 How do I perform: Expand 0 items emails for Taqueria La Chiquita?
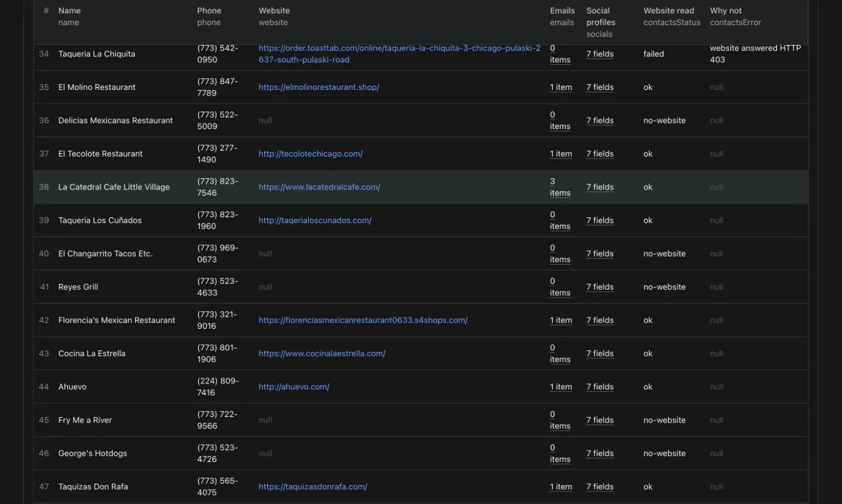[560, 54]
